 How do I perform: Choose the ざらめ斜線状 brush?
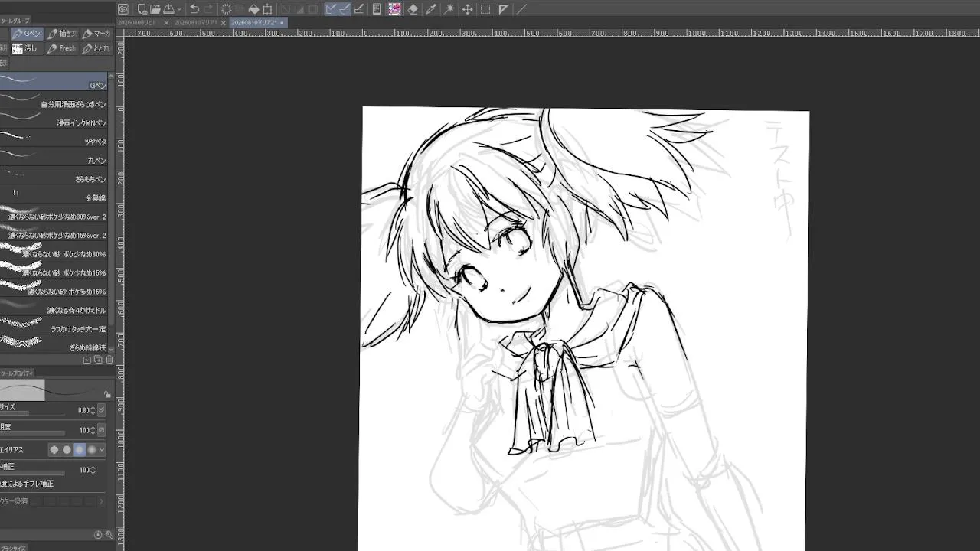coord(54,344)
